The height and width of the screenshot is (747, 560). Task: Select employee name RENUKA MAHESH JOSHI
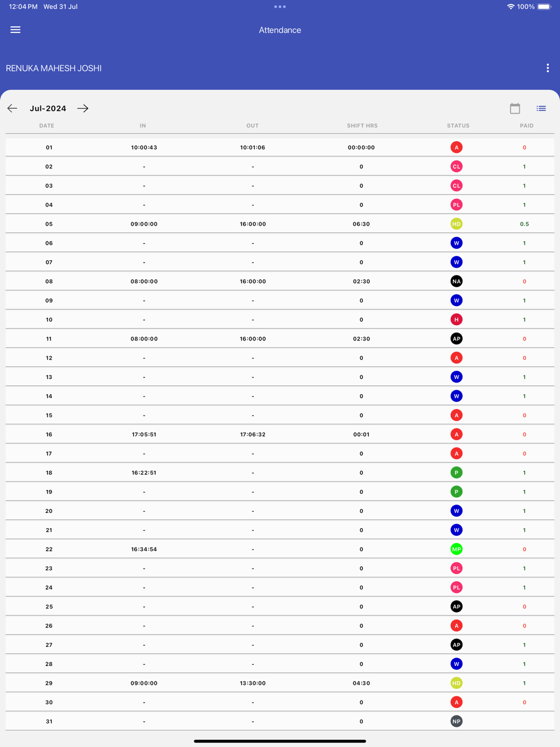point(54,68)
